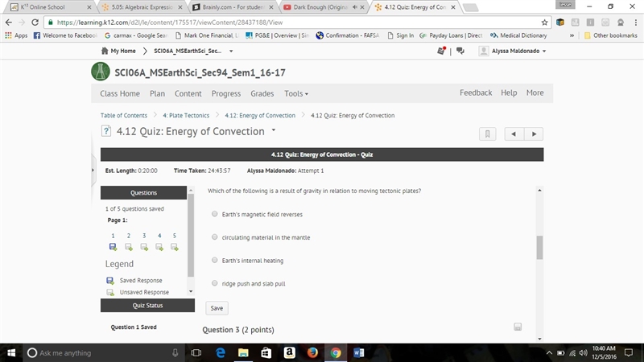The width and height of the screenshot is (644, 362).
Task: Click Cortana 'Ask me anything' search box
Action: 104,352
